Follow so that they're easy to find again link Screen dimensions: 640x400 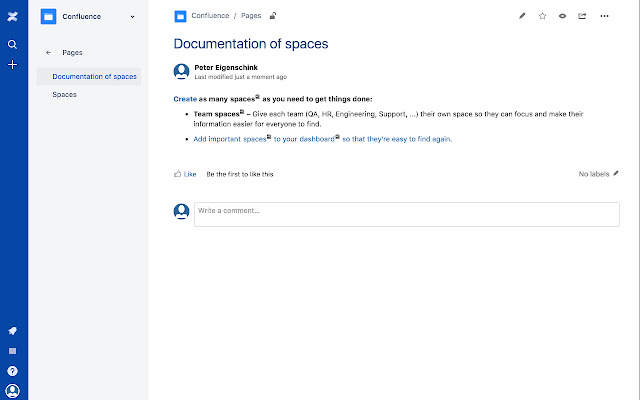click(397, 139)
